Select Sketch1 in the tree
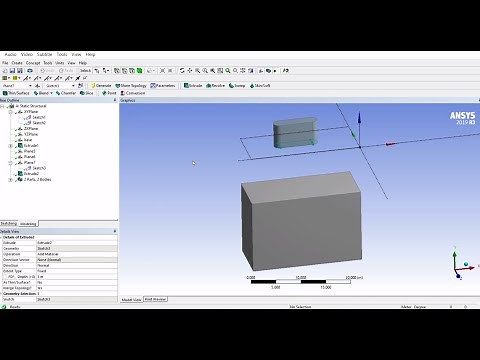 point(39,117)
